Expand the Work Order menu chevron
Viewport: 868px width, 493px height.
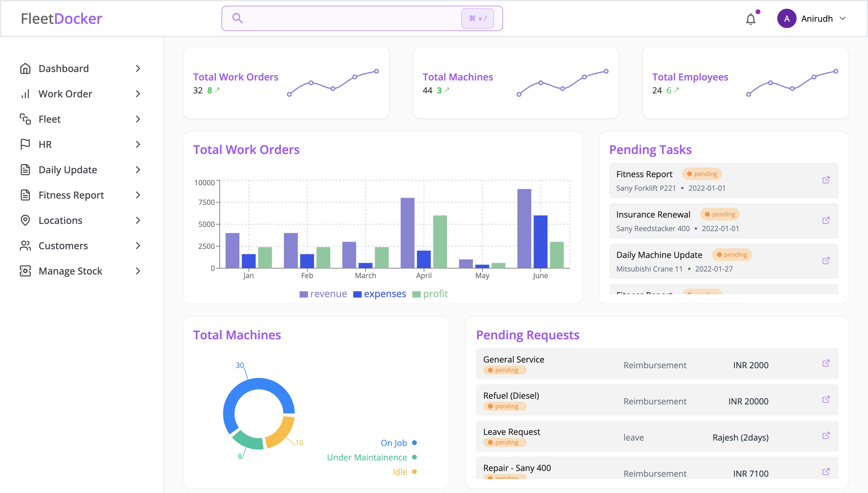pos(138,94)
